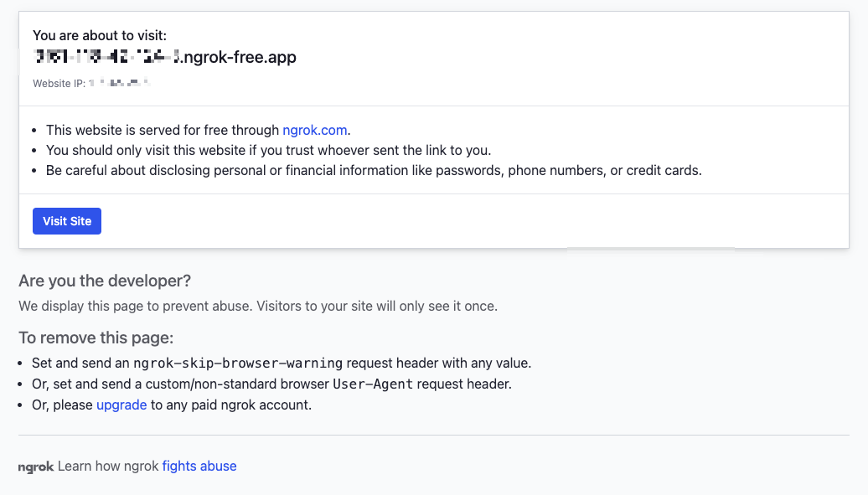868x495 pixels.
Task: Click the 'We display this page' paragraph
Action: [x=258, y=306]
